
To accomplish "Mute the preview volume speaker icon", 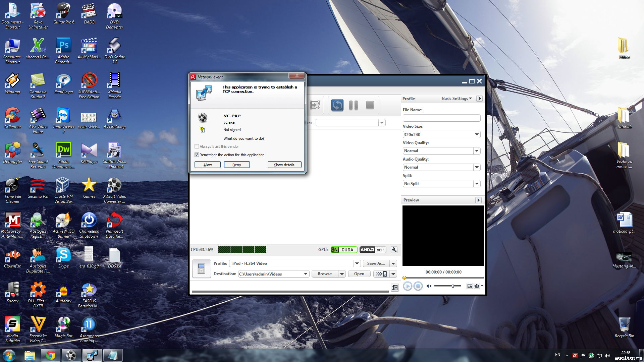I will click(429, 286).
